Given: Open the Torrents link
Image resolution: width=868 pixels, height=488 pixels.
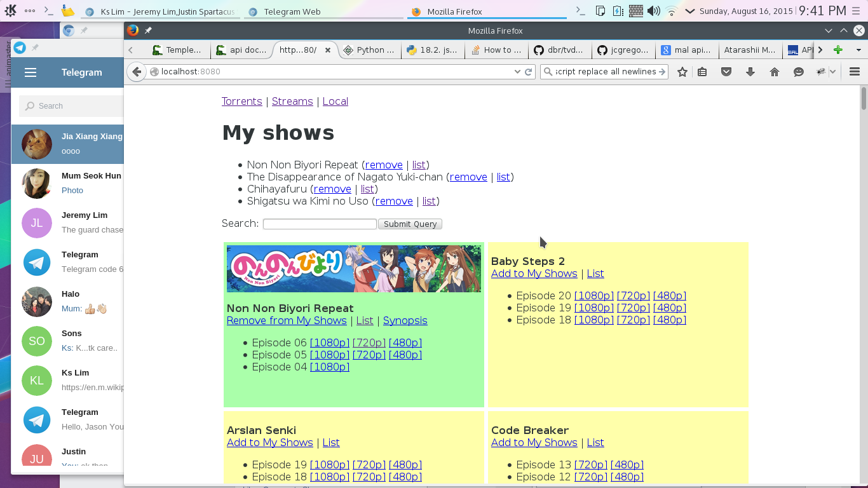Looking at the screenshot, I should (x=241, y=101).
